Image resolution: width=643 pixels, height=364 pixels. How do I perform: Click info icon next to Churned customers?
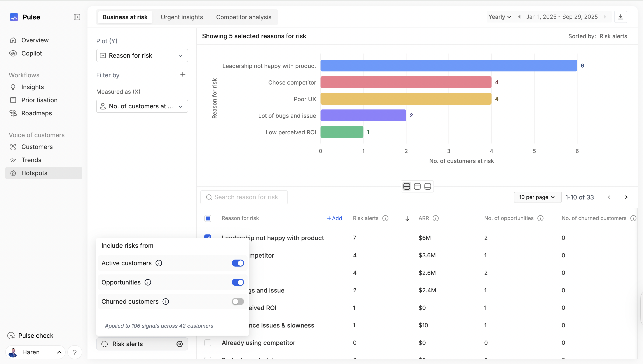(x=166, y=302)
